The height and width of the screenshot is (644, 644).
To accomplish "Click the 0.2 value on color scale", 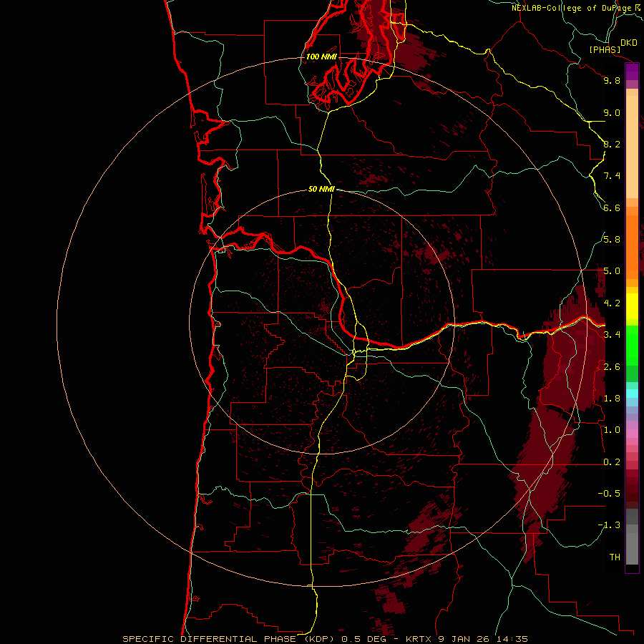I will point(612,462).
